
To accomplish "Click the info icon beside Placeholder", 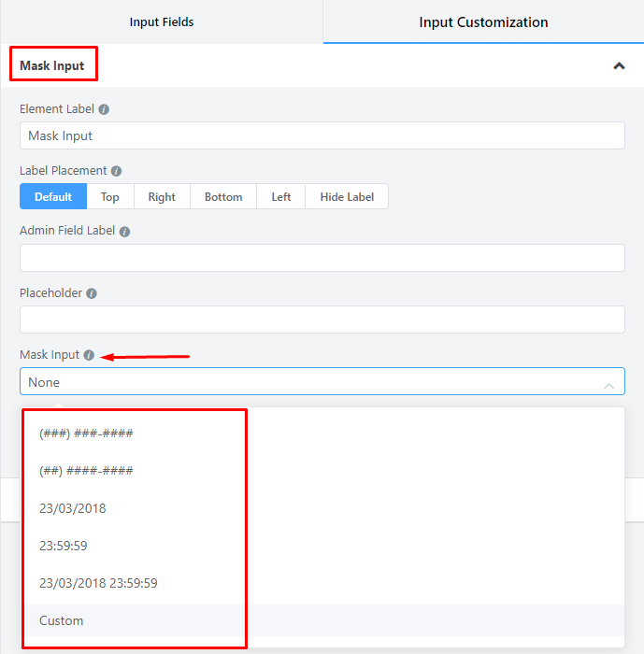I will pos(92,292).
